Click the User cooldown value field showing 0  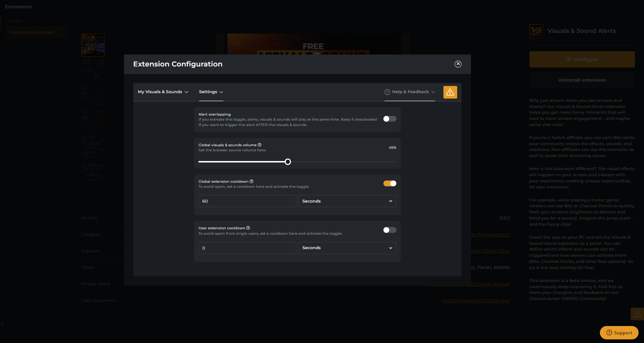pos(247,248)
